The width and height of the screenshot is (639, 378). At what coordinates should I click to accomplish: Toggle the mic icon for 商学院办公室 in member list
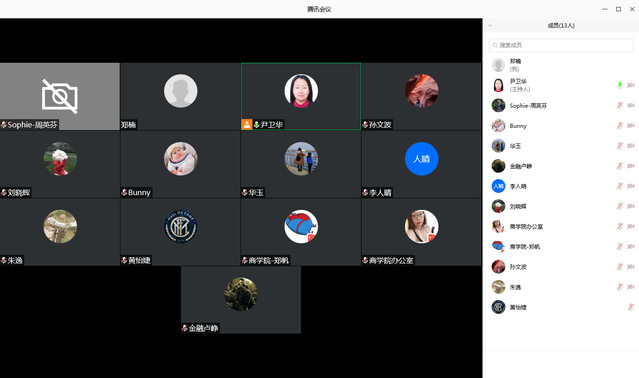(619, 226)
